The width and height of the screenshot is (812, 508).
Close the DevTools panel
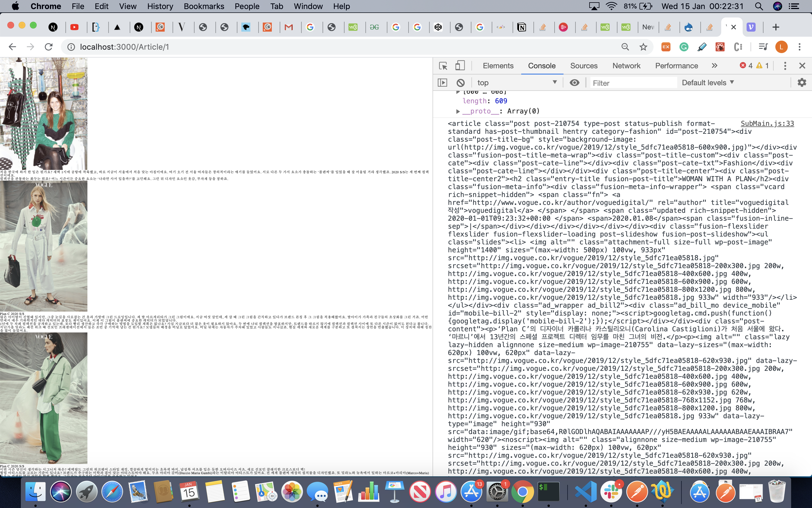pyautogui.click(x=802, y=66)
